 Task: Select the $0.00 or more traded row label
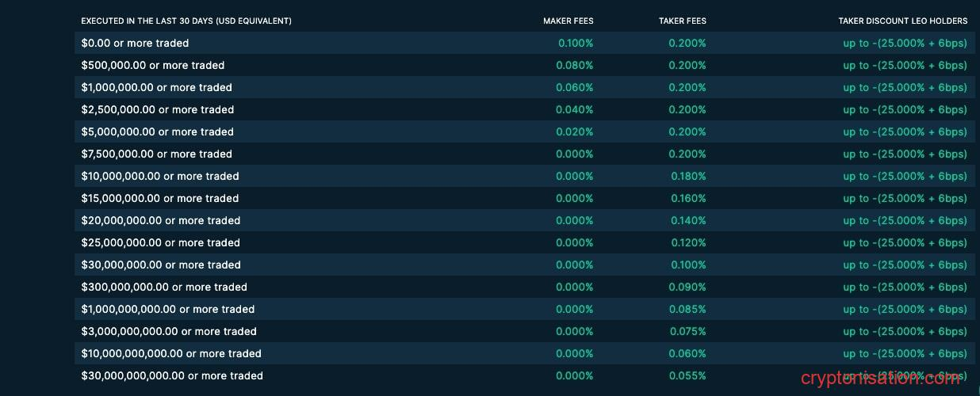[135, 43]
